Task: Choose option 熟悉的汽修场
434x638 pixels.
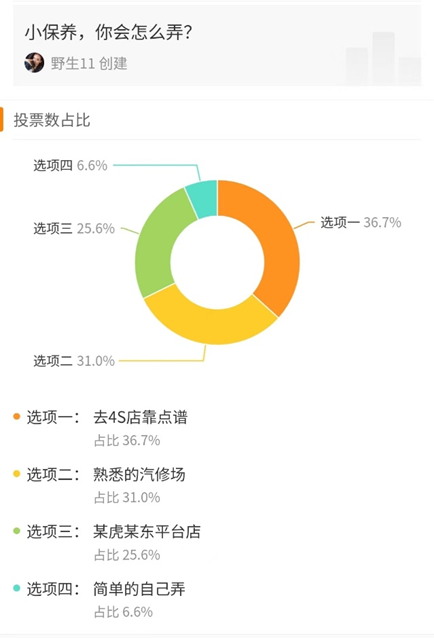Action: (139, 474)
